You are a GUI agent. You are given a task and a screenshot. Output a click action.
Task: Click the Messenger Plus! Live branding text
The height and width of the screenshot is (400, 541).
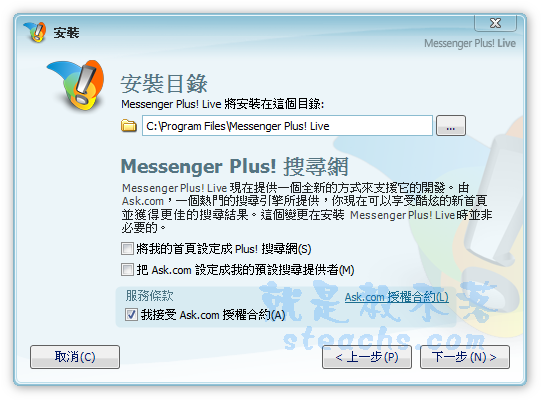coord(470,43)
